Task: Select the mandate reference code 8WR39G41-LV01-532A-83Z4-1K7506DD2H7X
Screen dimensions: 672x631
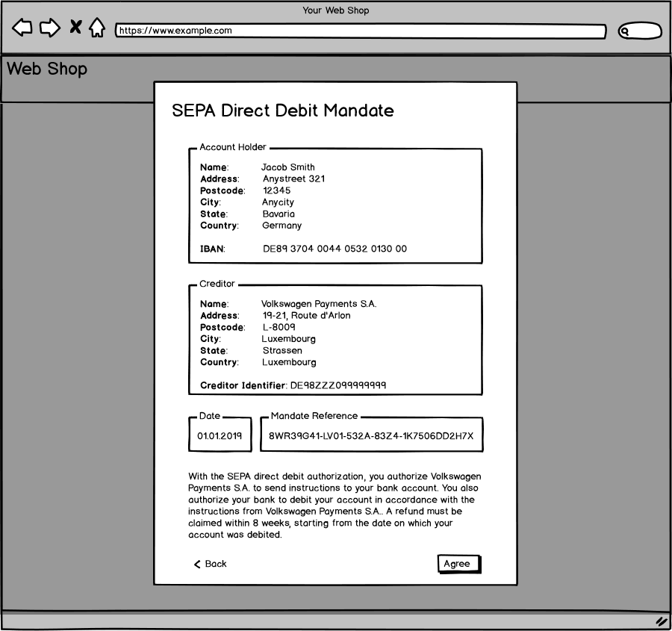Action: coord(371,436)
